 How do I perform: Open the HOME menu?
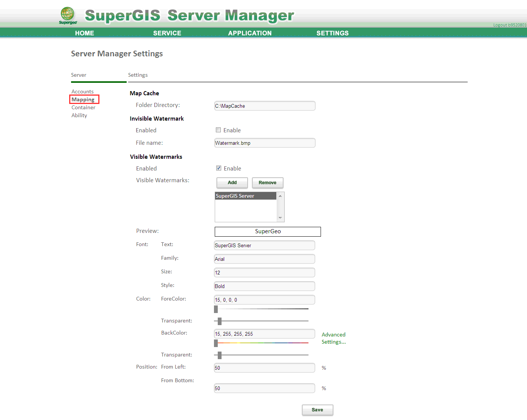coord(84,33)
